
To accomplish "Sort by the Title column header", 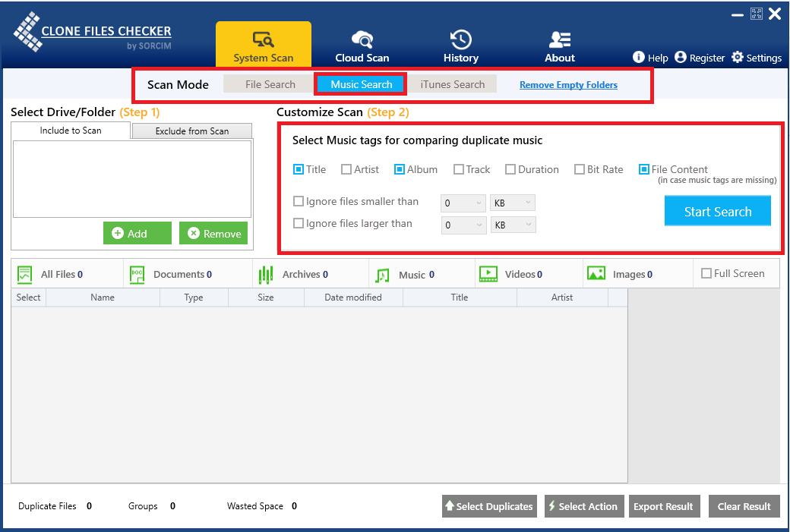I will pyautogui.click(x=460, y=297).
